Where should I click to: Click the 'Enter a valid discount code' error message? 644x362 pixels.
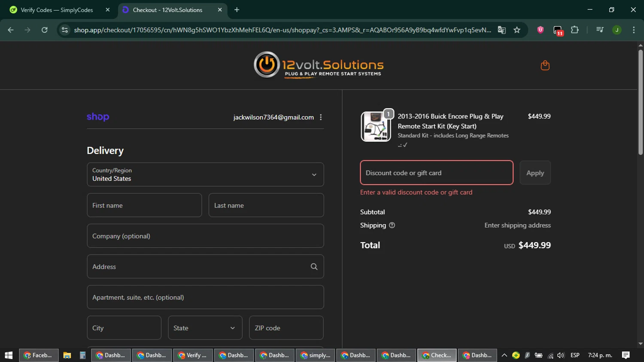(416, 192)
